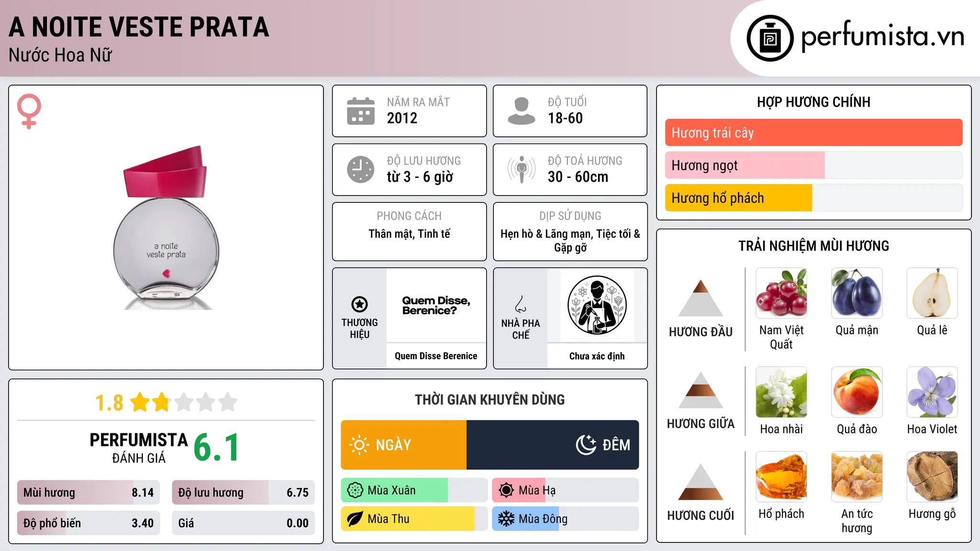Click the Mùi hương 8.14 score bar
980x551 pixels.
coord(89,492)
